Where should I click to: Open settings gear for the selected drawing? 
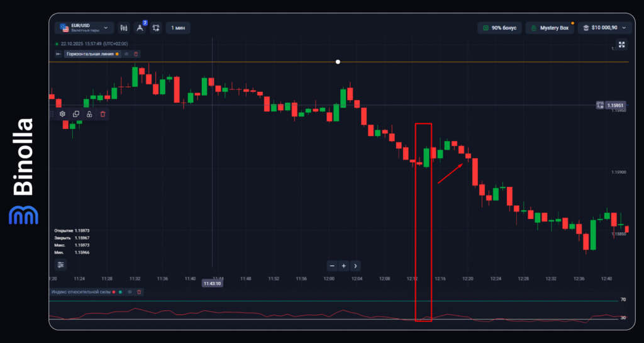[62, 114]
